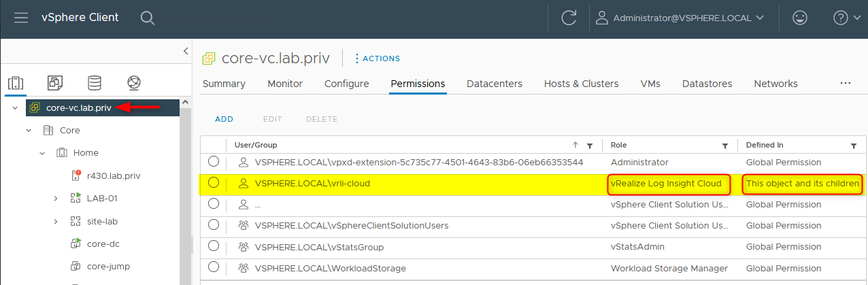Viewport: 868px width, 285px height.
Task: Collapse the core-vc.lab.priv tree node
Action: click(x=15, y=107)
